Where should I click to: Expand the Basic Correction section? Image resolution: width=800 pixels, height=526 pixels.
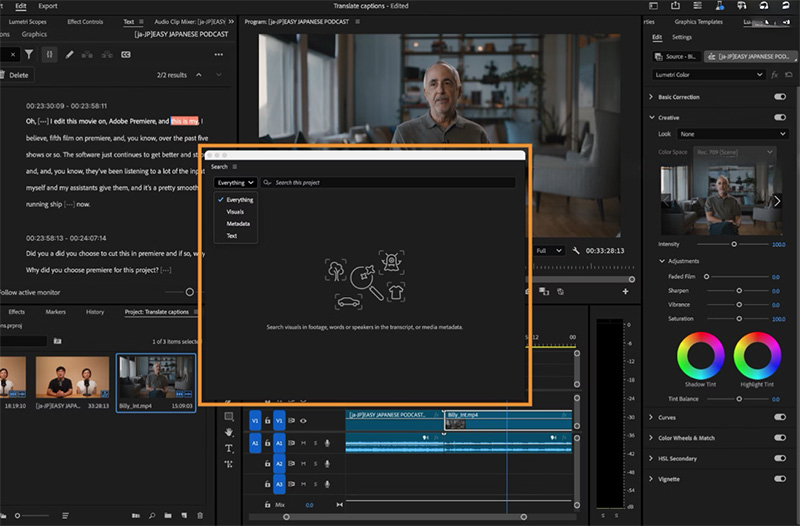point(651,96)
